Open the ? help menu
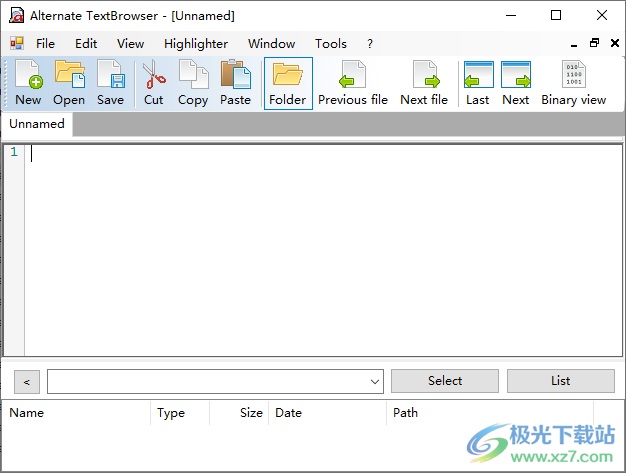The width and height of the screenshot is (626, 473). point(370,44)
